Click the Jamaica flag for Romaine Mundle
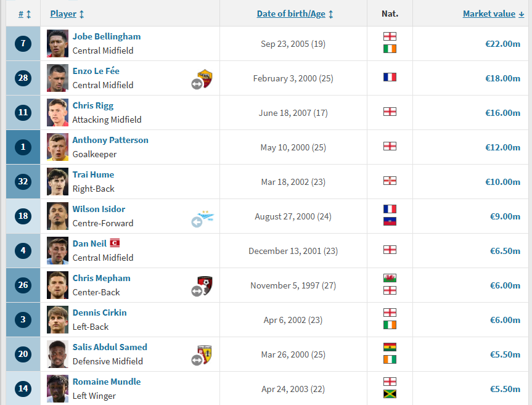532x405 pixels. 390,394
